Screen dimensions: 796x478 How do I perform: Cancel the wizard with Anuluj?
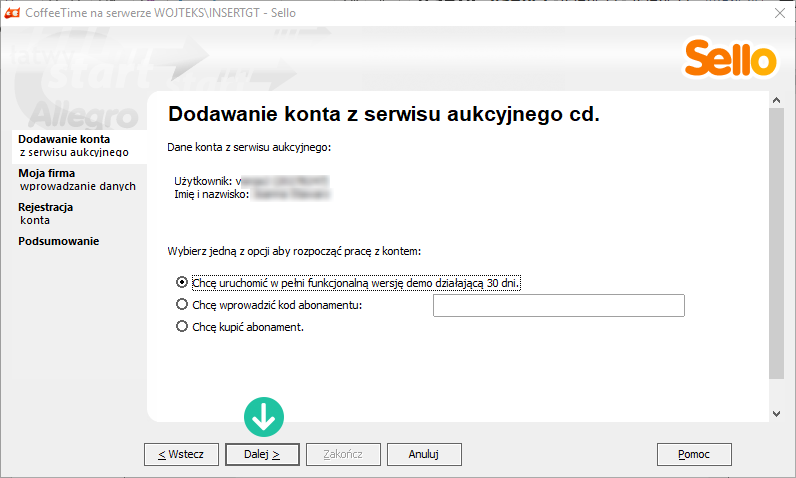point(424,454)
